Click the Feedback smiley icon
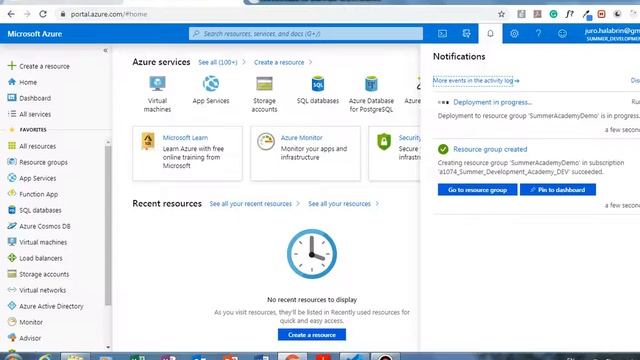640x360 pixels. pyautogui.click(x=562, y=33)
